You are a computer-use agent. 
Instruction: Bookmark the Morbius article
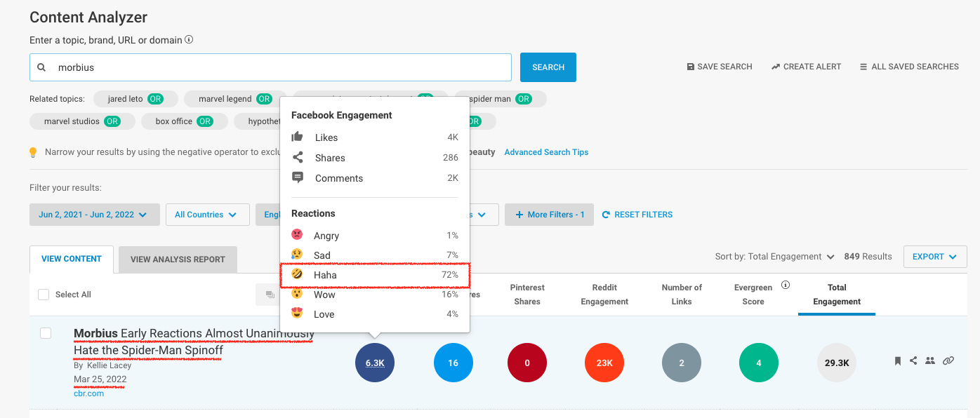(897, 360)
